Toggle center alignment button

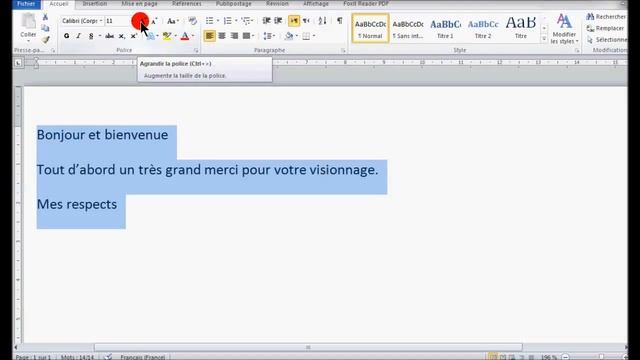222,36
